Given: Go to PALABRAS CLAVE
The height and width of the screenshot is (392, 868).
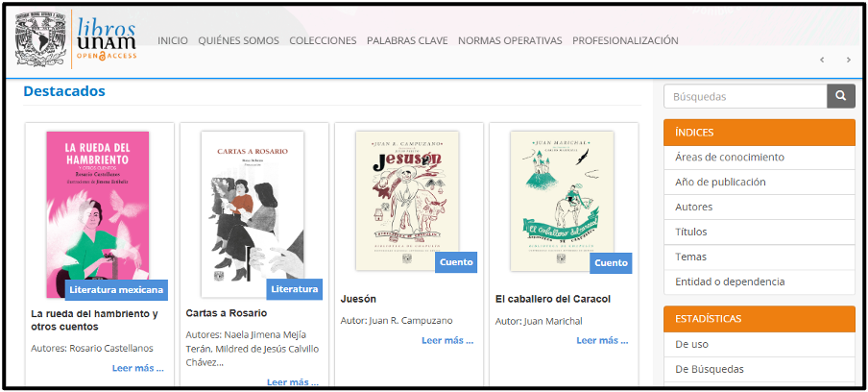Looking at the screenshot, I should (x=407, y=40).
